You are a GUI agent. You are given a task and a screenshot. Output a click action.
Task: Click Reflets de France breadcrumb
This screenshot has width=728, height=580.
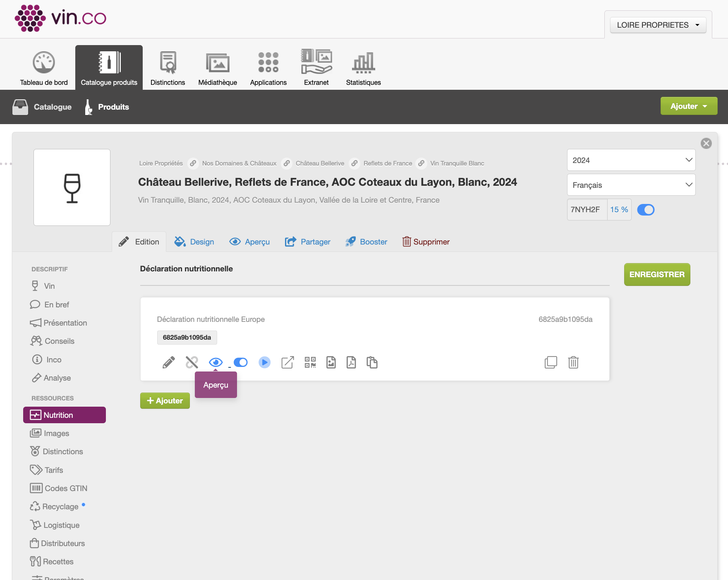pyautogui.click(x=388, y=163)
